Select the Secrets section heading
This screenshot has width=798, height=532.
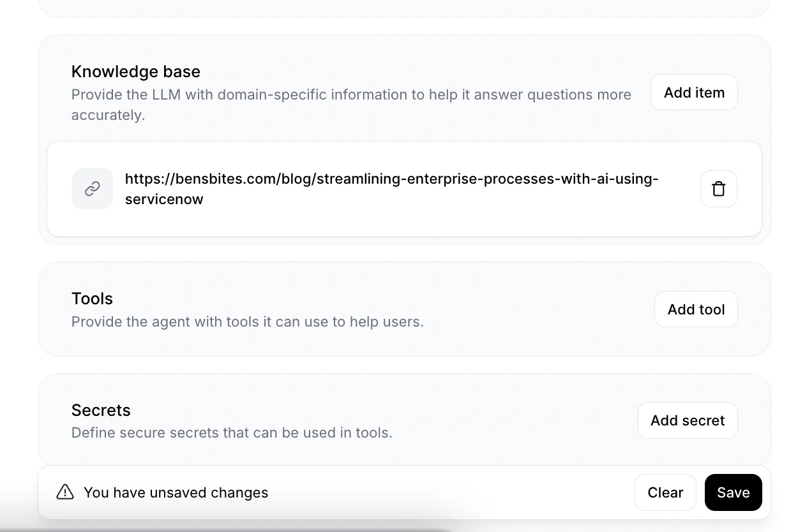[x=101, y=410]
